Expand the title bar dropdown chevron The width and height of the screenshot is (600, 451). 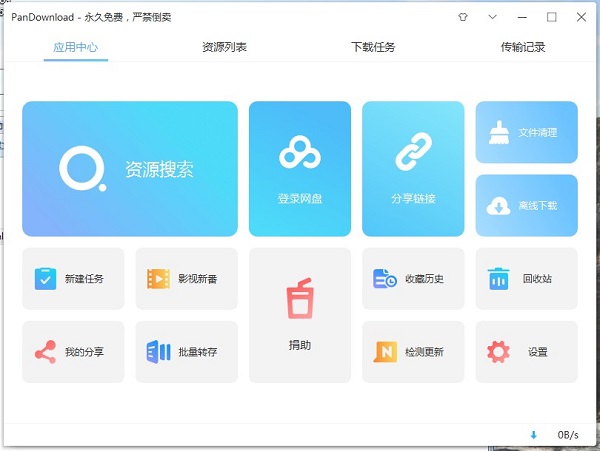pyautogui.click(x=492, y=17)
